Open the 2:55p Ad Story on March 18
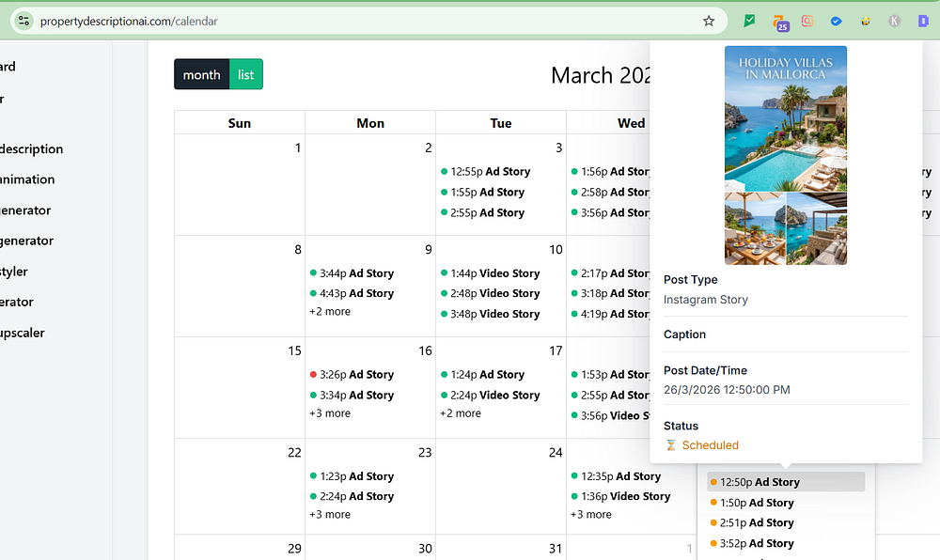The width and height of the screenshot is (940, 560). coord(610,395)
